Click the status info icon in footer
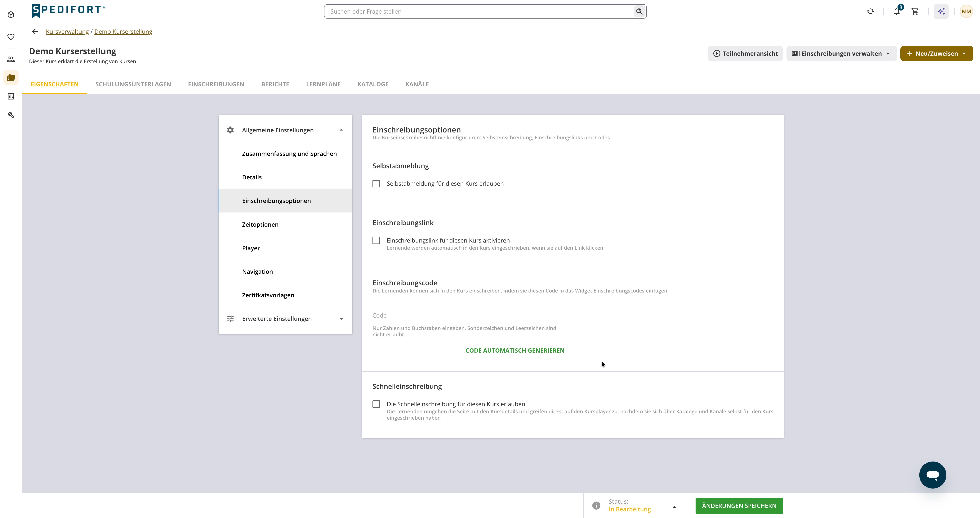 tap(596, 505)
